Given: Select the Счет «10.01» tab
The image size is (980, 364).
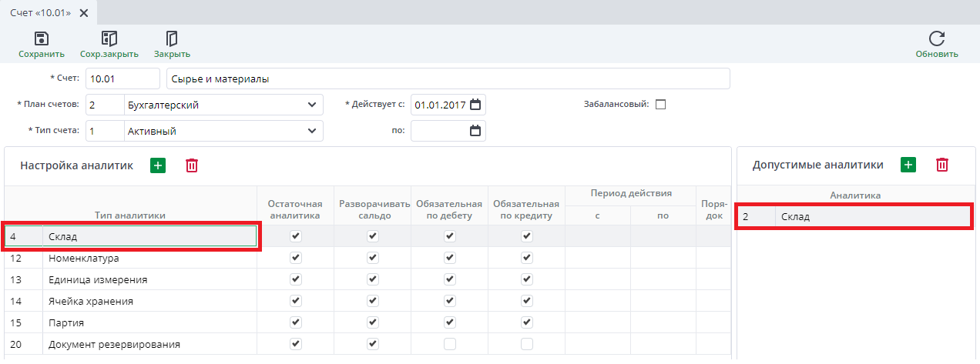Looking at the screenshot, I should tap(40, 13).
